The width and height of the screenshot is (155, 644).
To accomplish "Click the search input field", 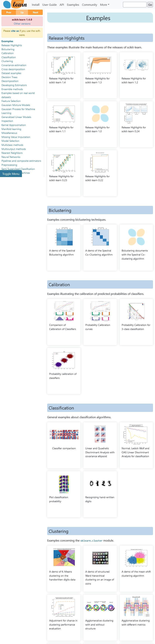I will click(135, 4).
